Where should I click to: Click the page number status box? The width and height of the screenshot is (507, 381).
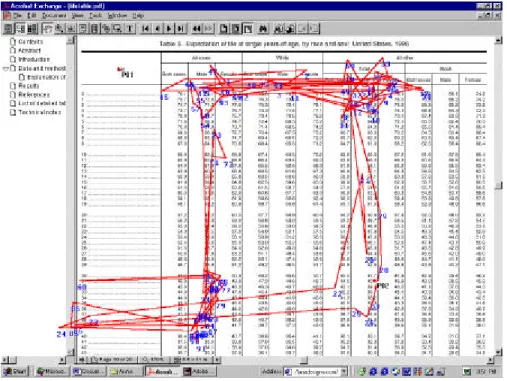click(x=112, y=360)
